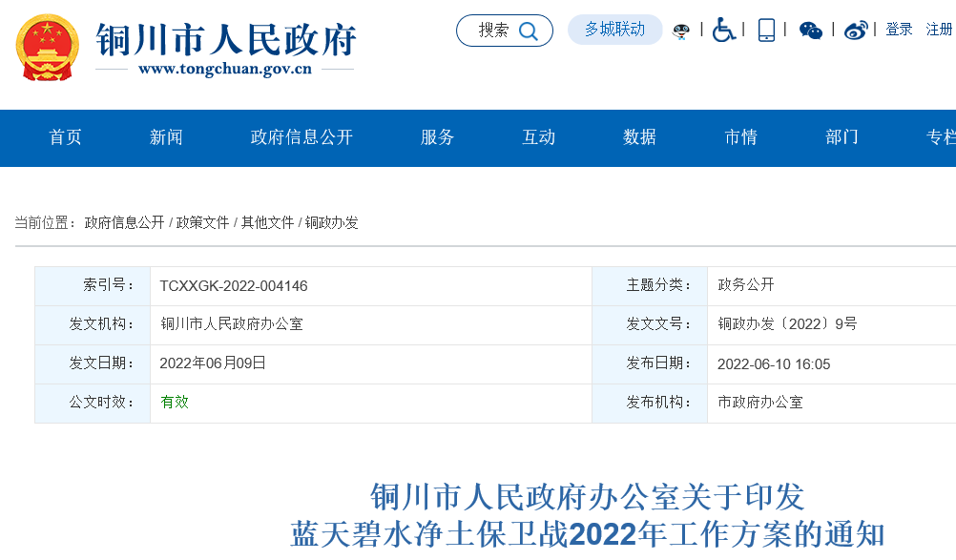Click the search magnifier icon
Viewport: 956px width, 560px height.
[529, 30]
